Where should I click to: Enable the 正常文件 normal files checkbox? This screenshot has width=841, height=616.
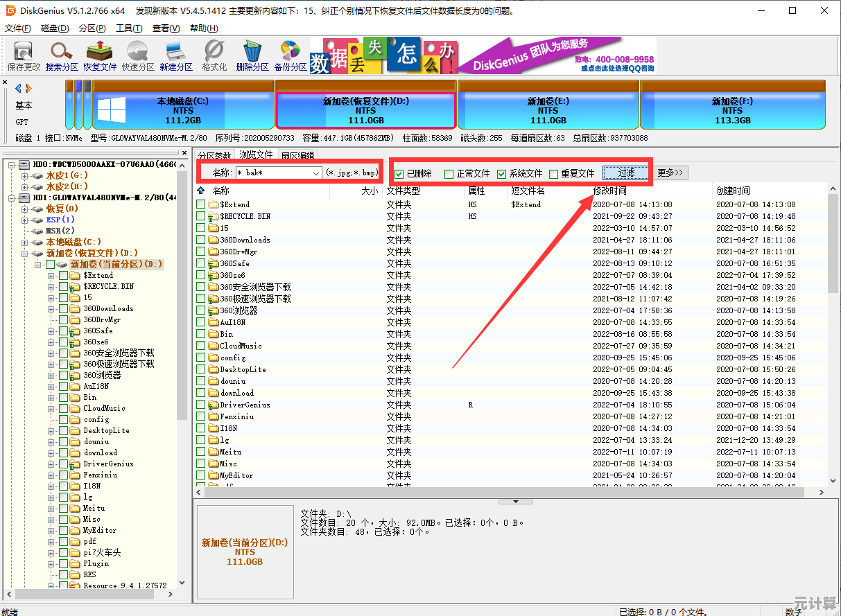pyautogui.click(x=449, y=174)
